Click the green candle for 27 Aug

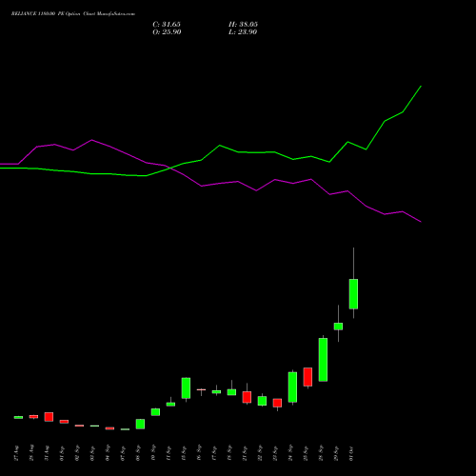click(x=18, y=417)
